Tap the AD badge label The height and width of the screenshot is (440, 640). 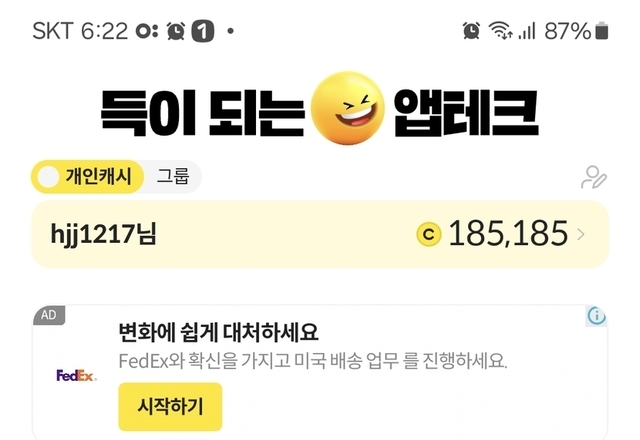[47, 315]
